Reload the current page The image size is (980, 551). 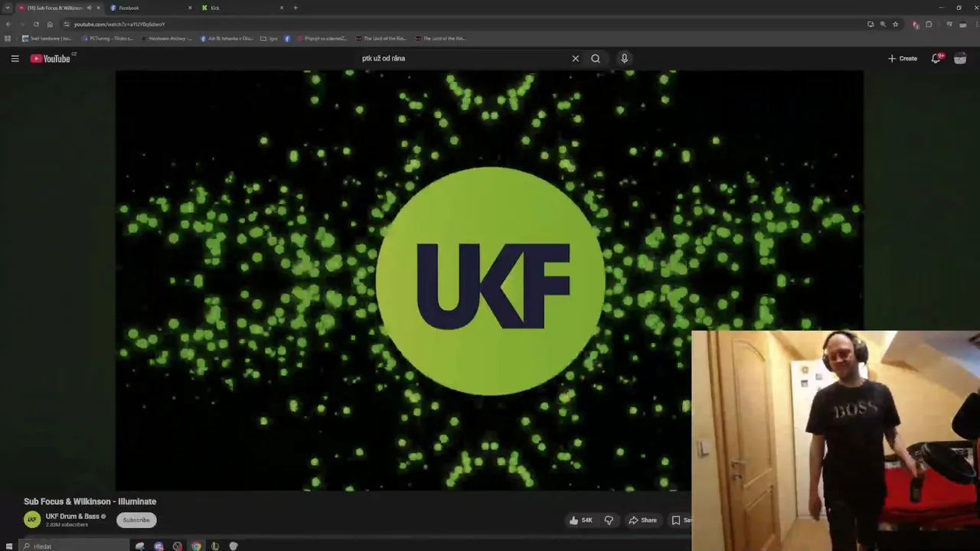36,24
